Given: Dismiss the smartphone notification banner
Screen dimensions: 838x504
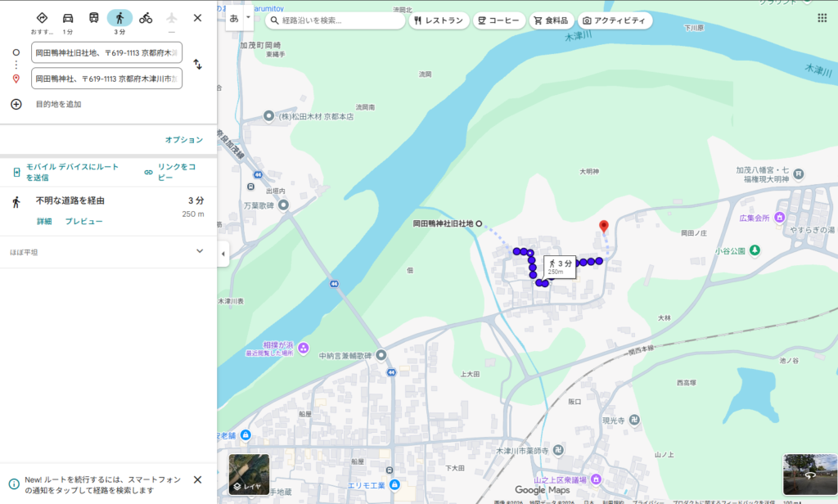Looking at the screenshot, I should pyautogui.click(x=197, y=479).
